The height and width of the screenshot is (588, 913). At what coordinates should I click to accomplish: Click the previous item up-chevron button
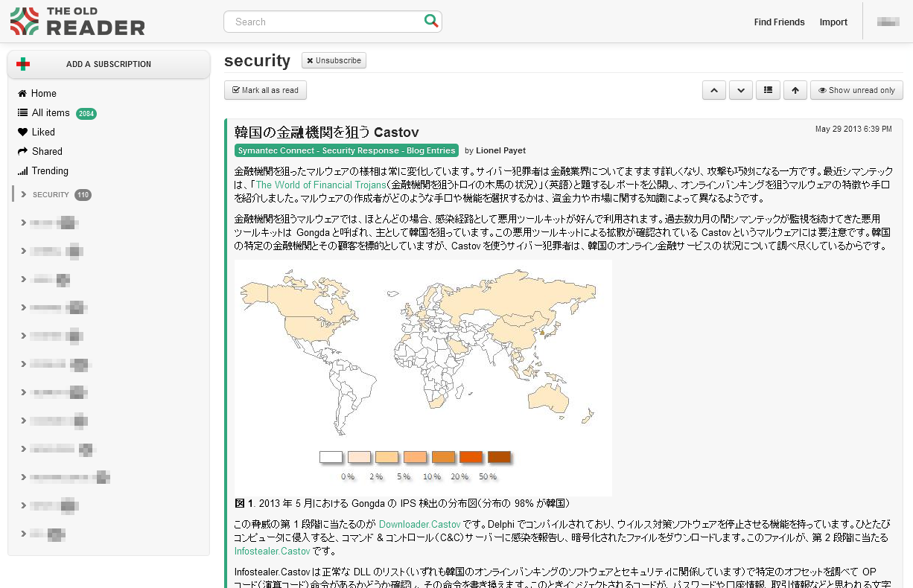713,90
